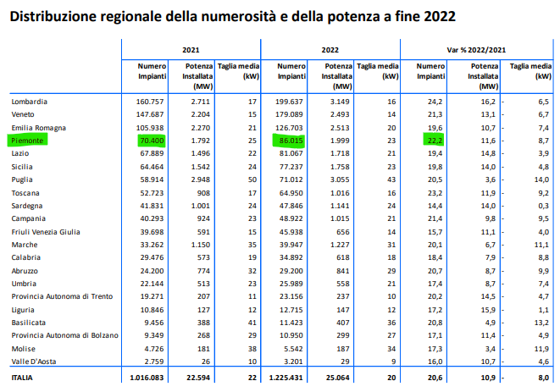Select Marche 2021 power 1.150
The image size is (560, 392).
(200, 245)
